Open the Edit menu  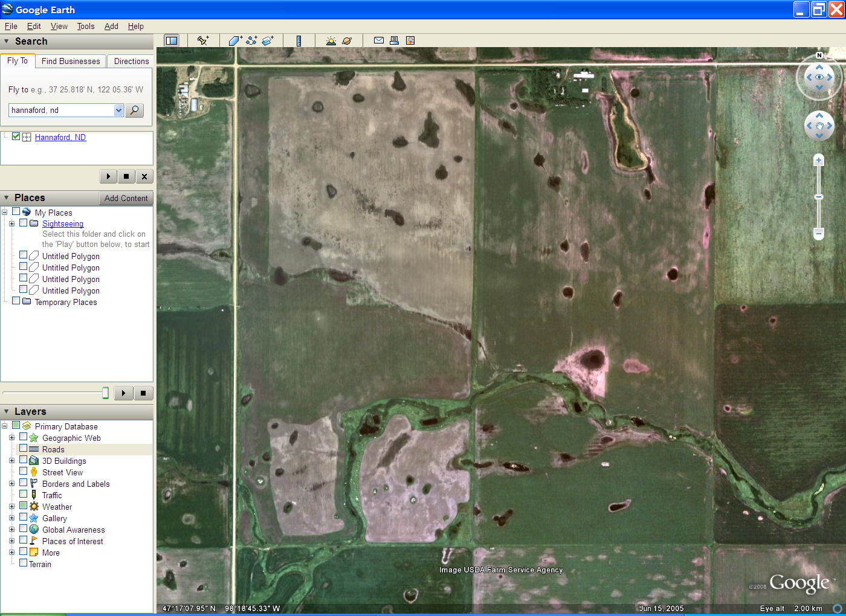point(34,26)
